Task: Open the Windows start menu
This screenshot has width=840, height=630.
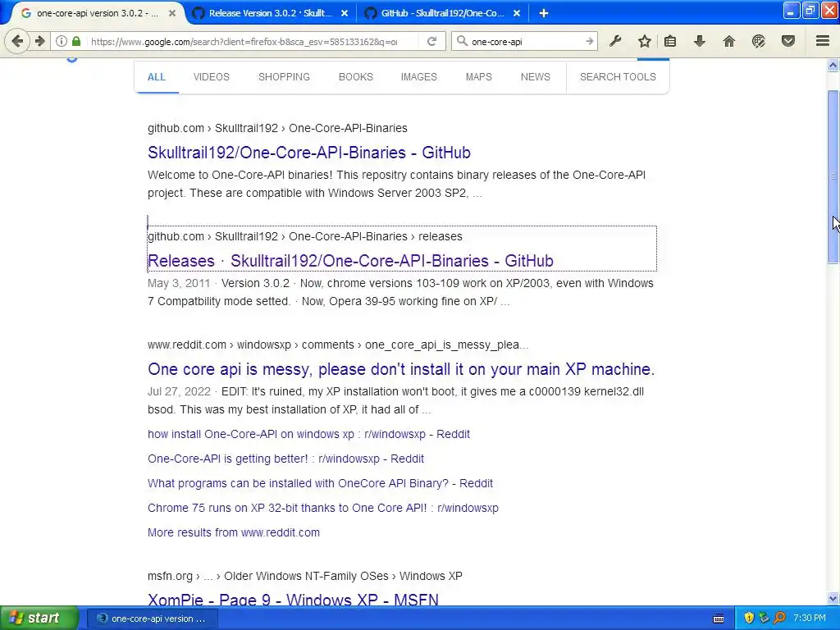Action: click(x=39, y=619)
